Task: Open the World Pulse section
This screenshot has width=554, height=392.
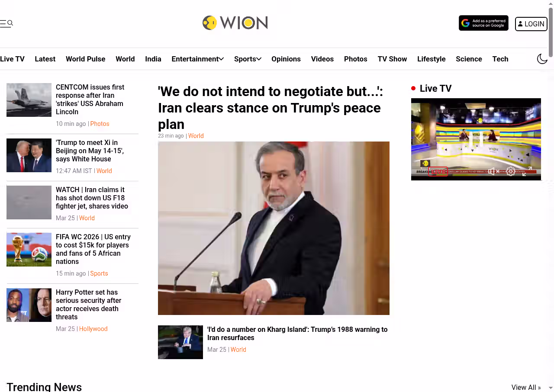Action: pyautogui.click(x=85, y=59)
